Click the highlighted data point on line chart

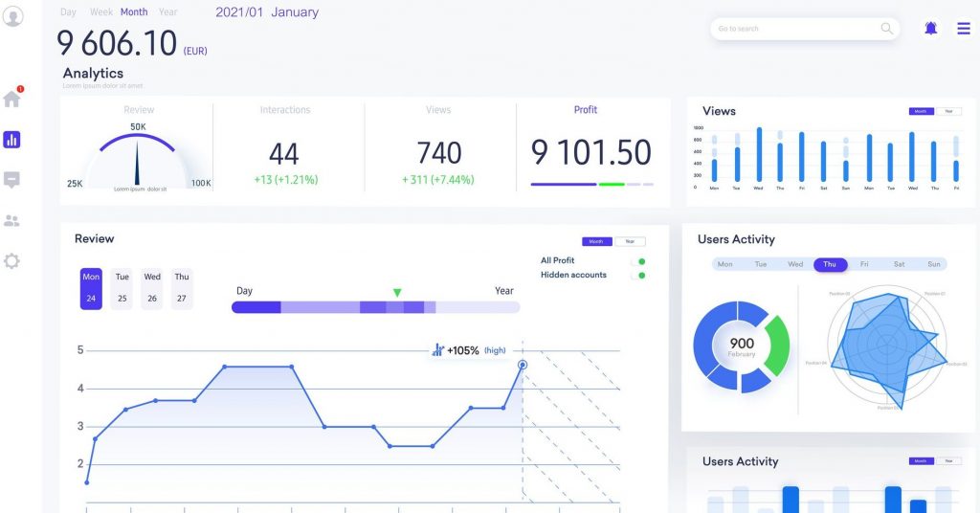point(523,365)
